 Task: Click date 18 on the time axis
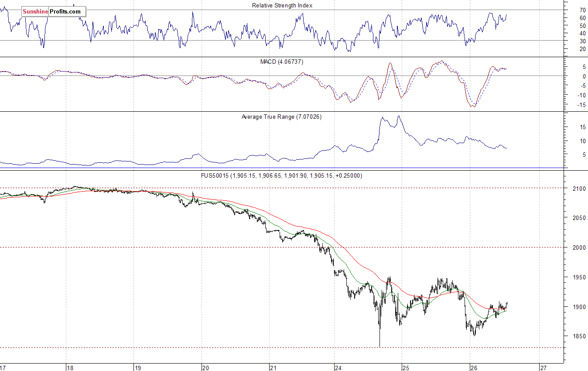tap(70, 368)
